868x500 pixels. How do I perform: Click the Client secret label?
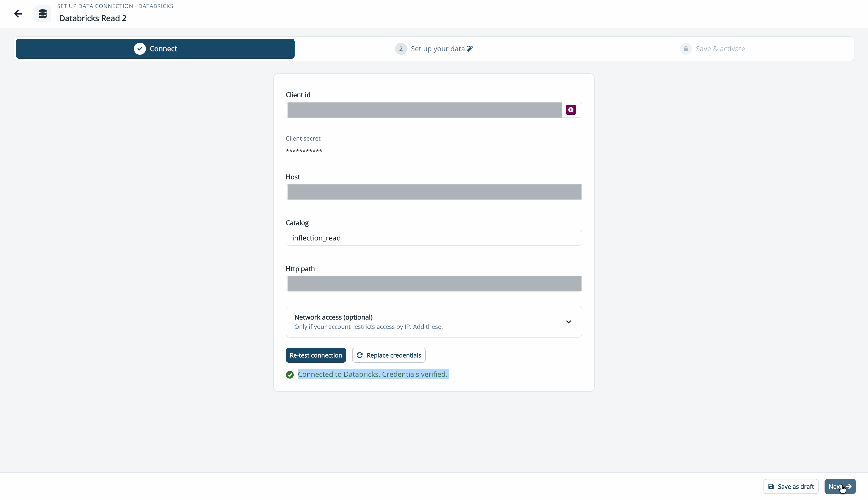coord(303,138)
